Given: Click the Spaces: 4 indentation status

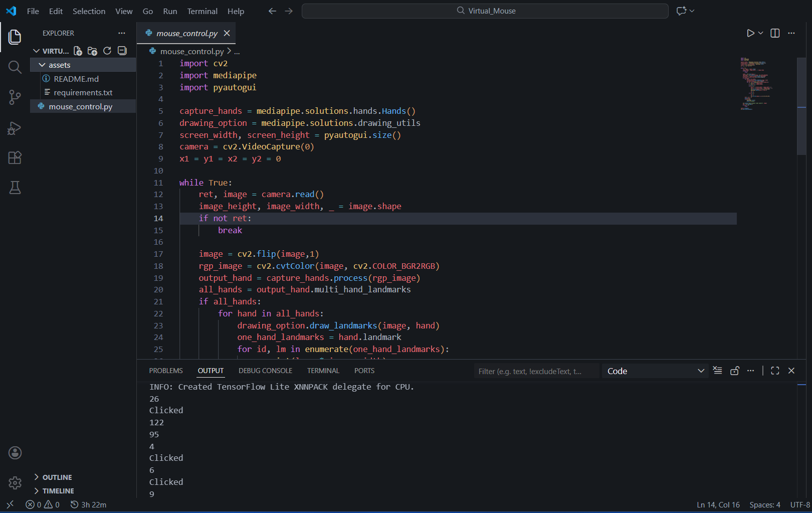Looking at the screenshot, I should point(764,504).
